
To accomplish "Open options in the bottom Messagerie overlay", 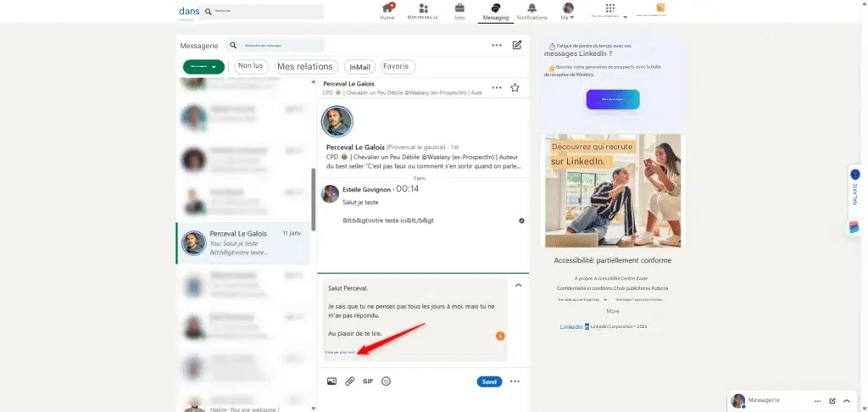I will [818, 401].
